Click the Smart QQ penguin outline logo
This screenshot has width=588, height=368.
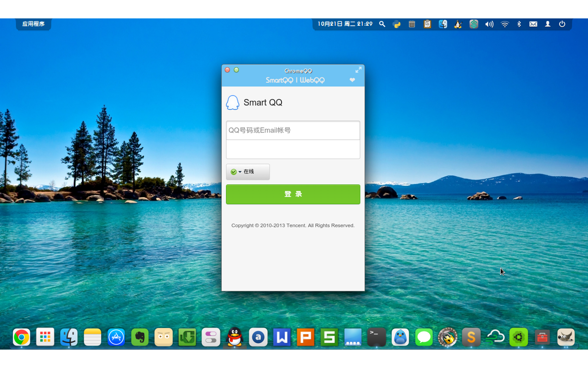233,103
